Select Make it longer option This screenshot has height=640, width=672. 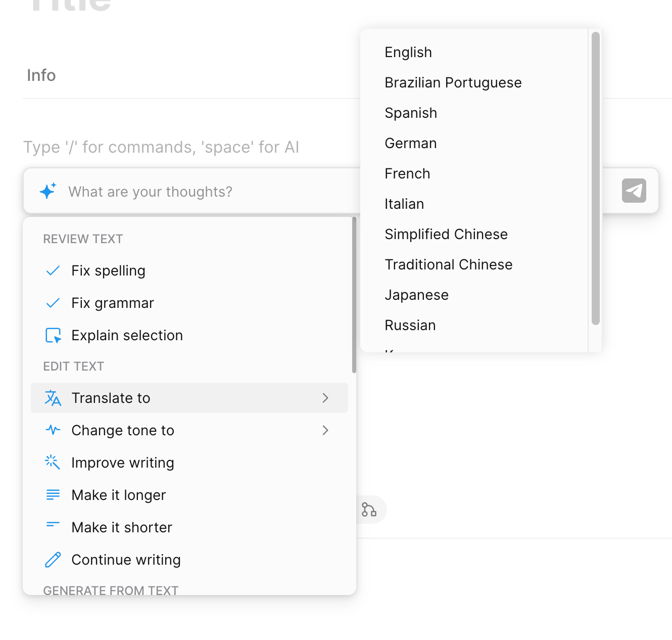[119, 495]
